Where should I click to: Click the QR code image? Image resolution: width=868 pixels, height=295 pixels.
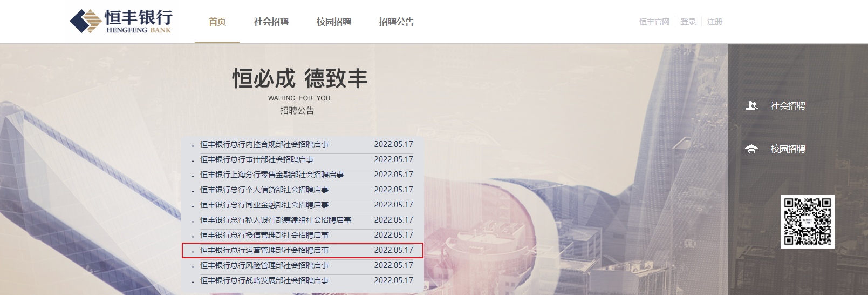pos(808,222)
